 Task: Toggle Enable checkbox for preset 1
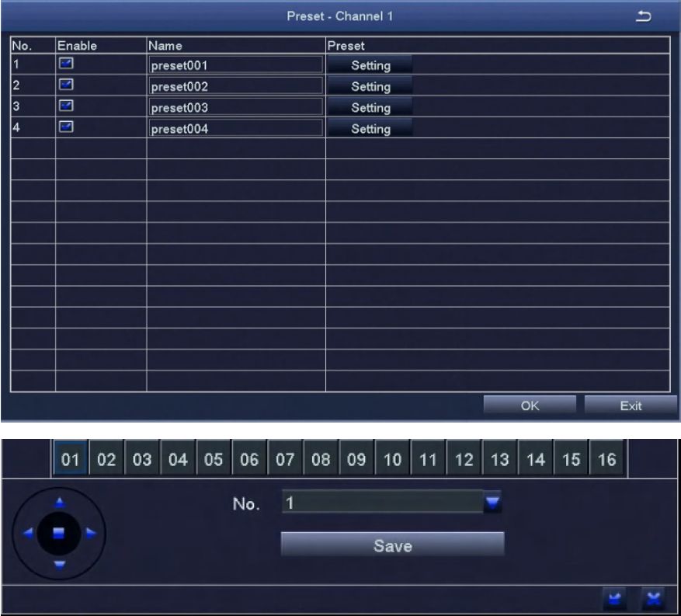67,65
